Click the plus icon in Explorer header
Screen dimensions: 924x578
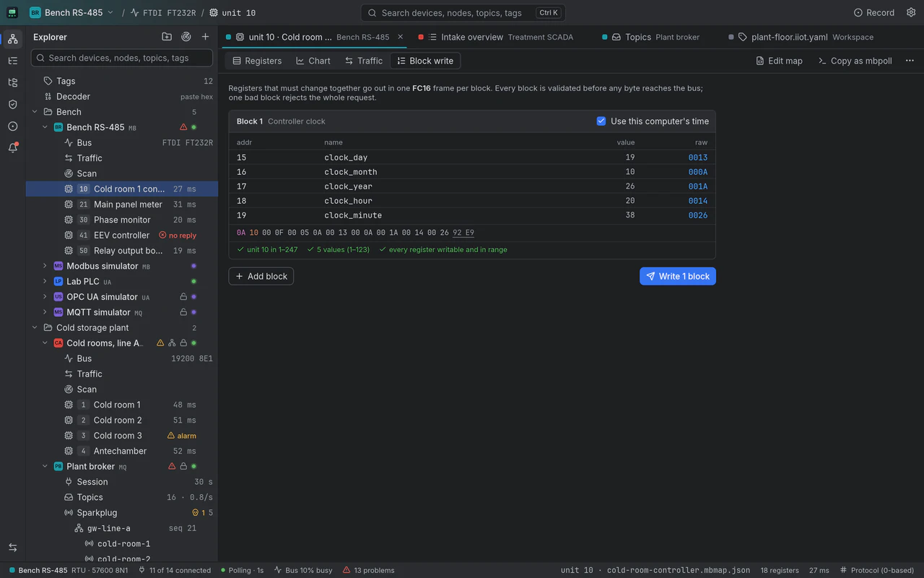click(x=206, y=37)
